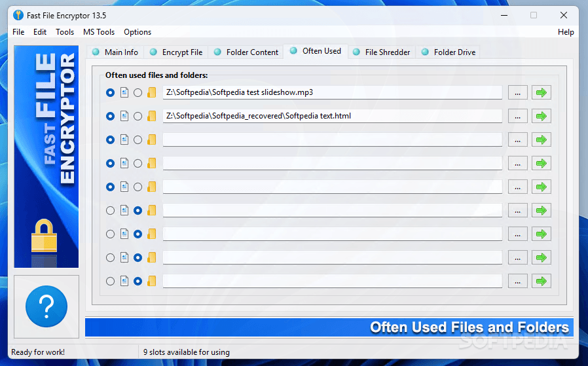Select folder radio in fourth slot

click(138, 164)
